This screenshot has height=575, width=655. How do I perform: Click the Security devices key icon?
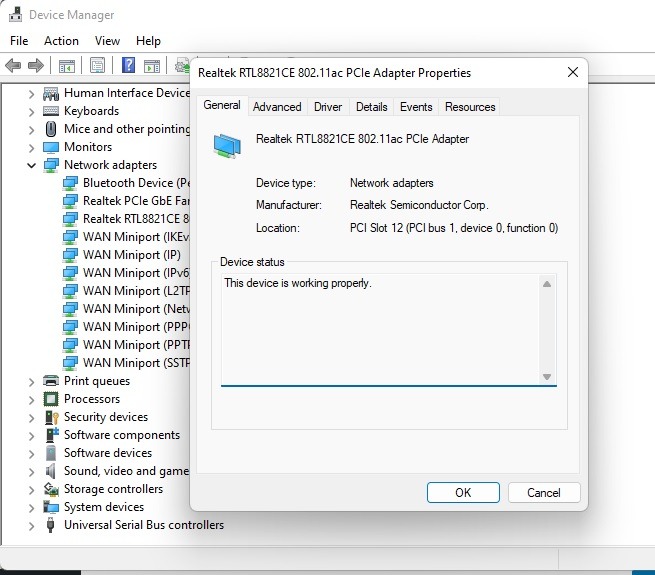point(52,417)
